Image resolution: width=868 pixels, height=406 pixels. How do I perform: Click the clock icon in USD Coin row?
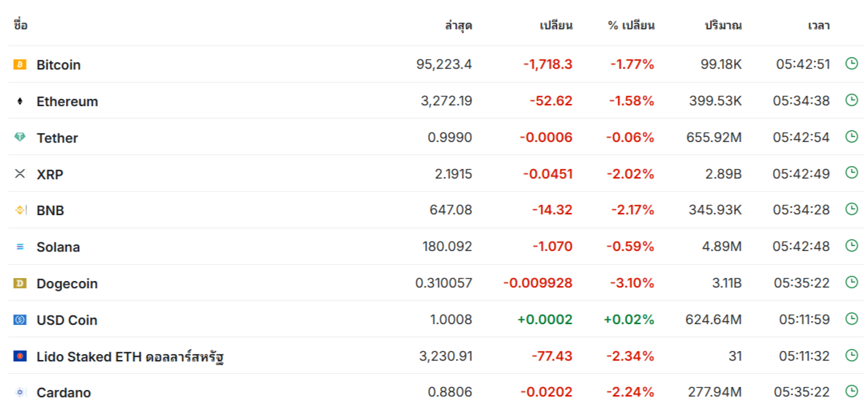point(851,319)
